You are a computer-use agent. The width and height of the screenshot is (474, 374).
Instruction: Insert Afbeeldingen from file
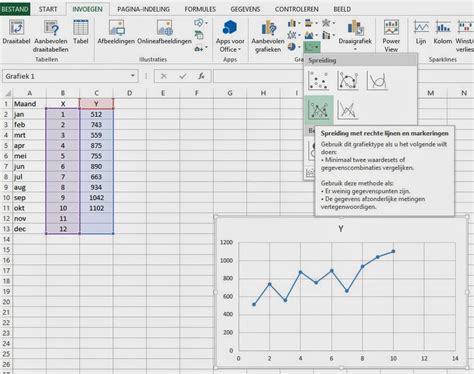point(116,32)
